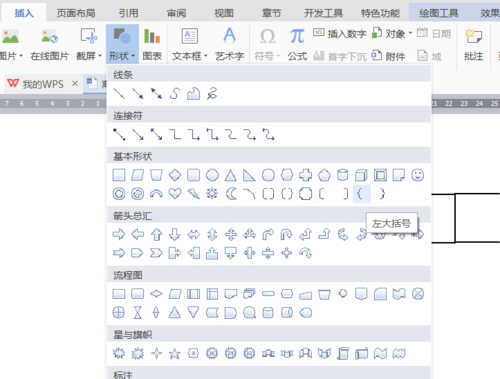500x379 pixels.
Task: Pick the smiley face shape
Action: click(417, 175)
